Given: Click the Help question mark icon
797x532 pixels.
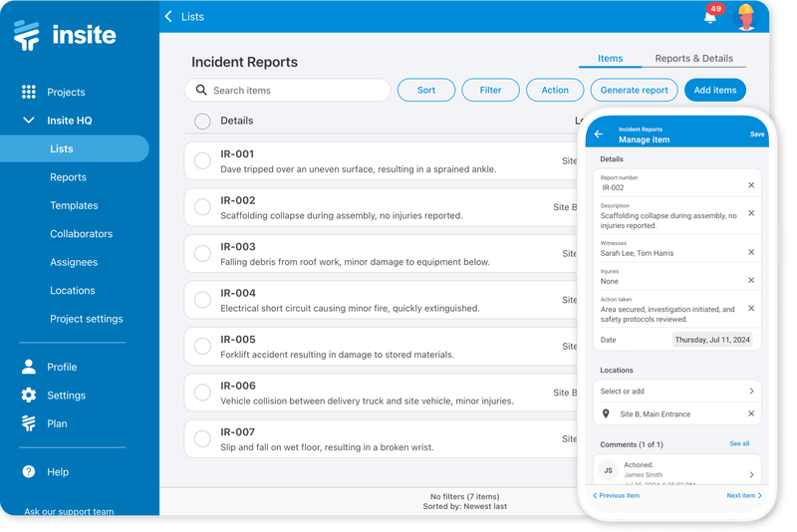Looking at the screenshot, I should point(29,471).
